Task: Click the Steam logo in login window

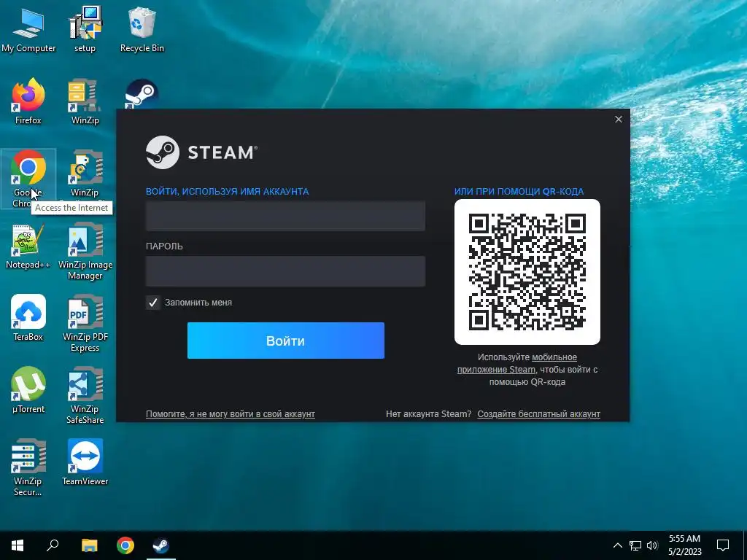Action: [x=201, y=152]
